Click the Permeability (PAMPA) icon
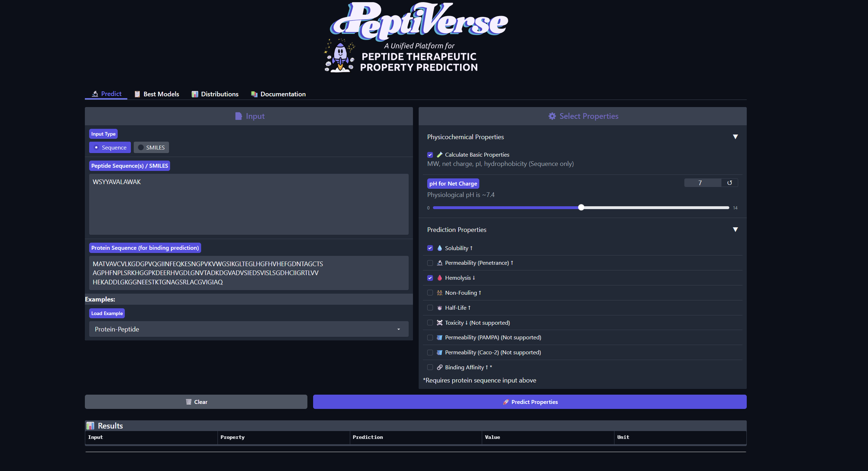Viewport: 868px width, 471px height. pyautogui.click(x=440, y=338)
